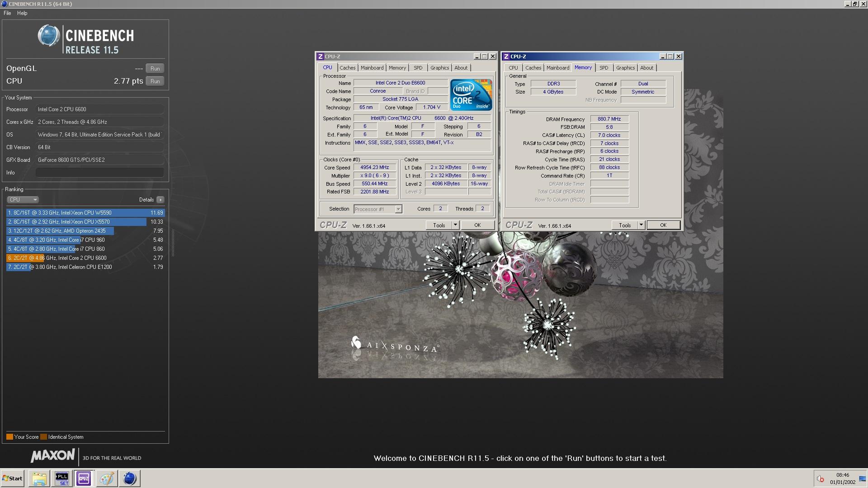Open Tools dropdown arrow in Memory CPU-Z
Viewport: 868px width, 488px height.
641,225
